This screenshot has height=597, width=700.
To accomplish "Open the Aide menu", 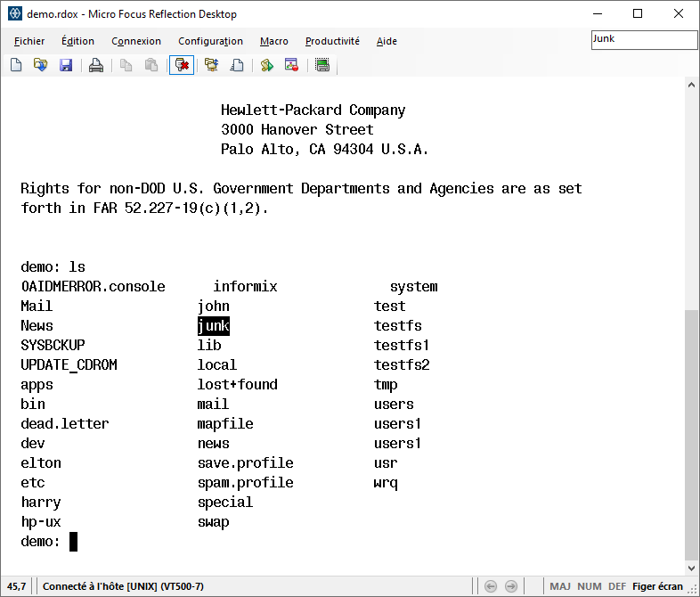I will tap(387, 41).
